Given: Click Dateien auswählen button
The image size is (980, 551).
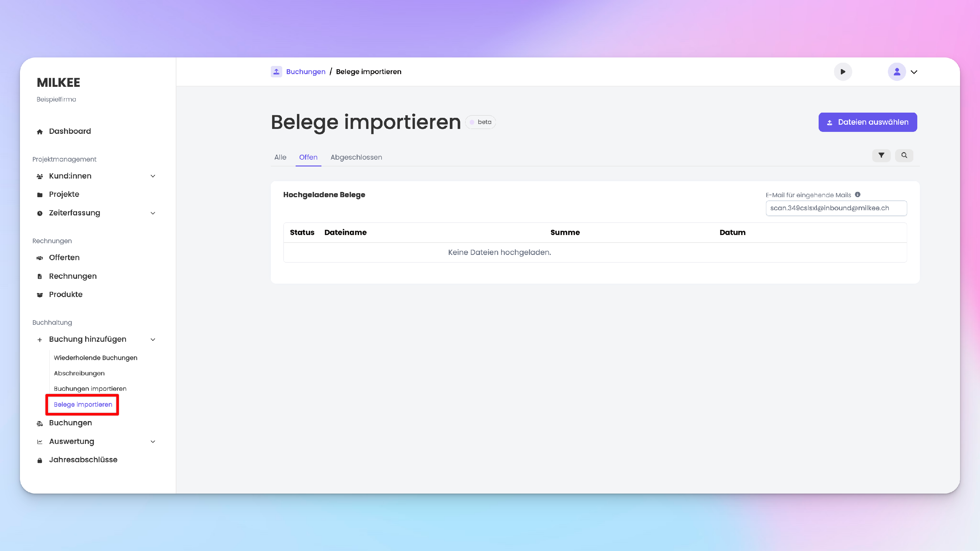Looking at the screenshot, I should click(867, 122).
